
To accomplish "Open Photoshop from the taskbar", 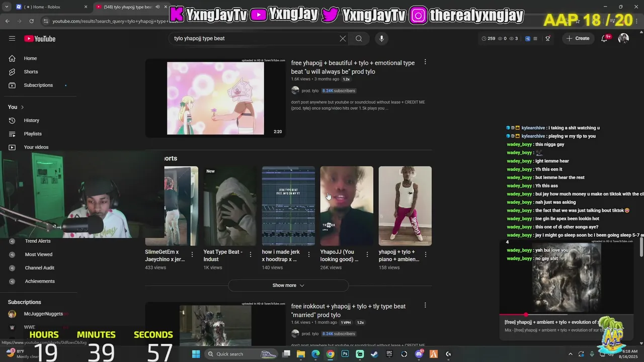I will click(345, 354).
